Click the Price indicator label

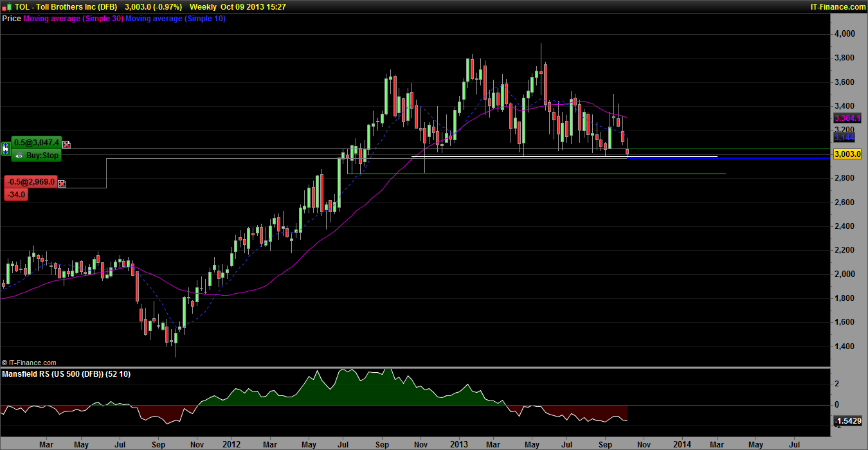point(12,19)
